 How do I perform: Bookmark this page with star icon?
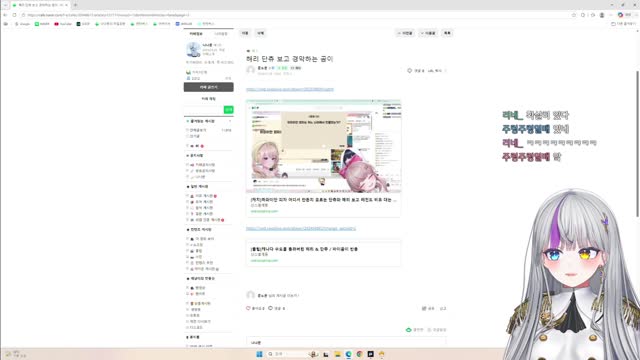(x=573, y=15)
